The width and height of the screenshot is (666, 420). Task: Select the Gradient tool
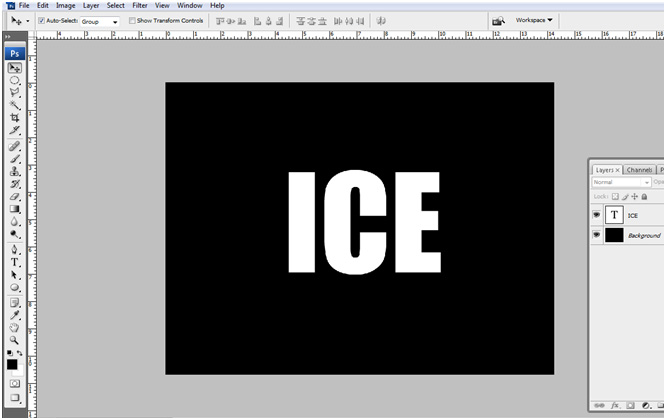15,209
